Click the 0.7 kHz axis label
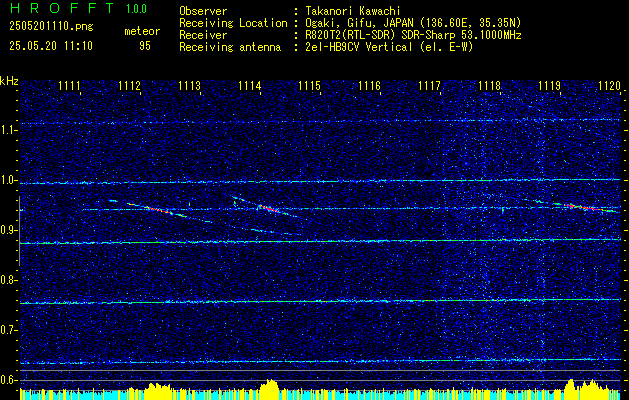Screen dimensions: 629x400 7,330
